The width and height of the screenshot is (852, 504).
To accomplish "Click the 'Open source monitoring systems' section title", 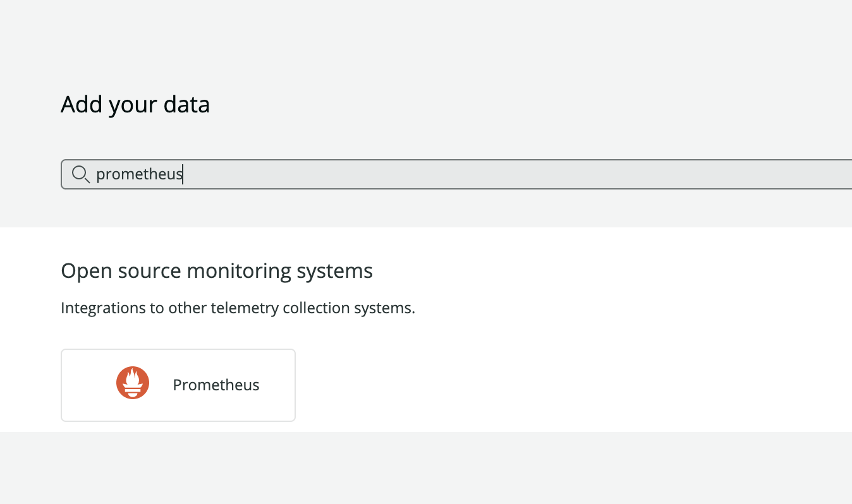I will 217,270.
